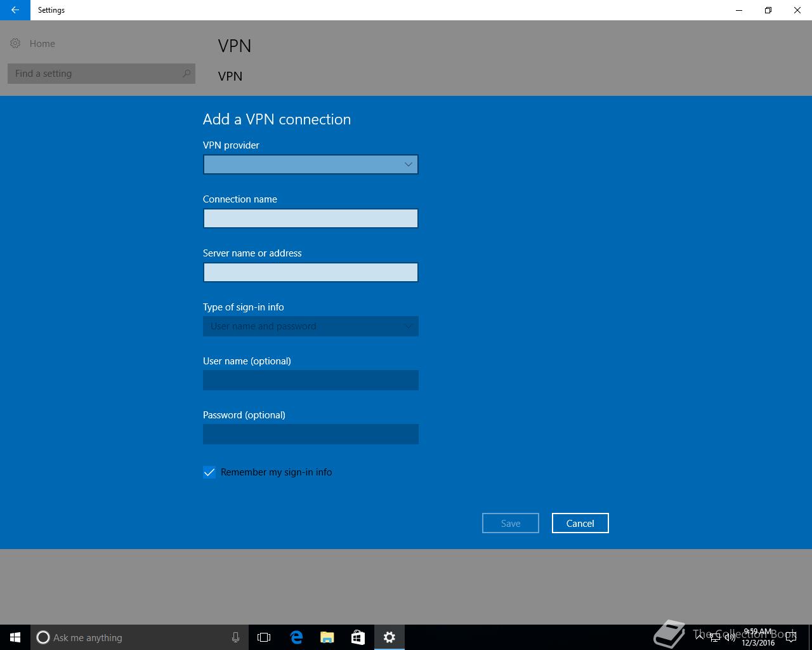Open the Type of sign-in info dropdown
Image resolution: width=812 pixels, height=650 pixels.
tap(311, 326)
